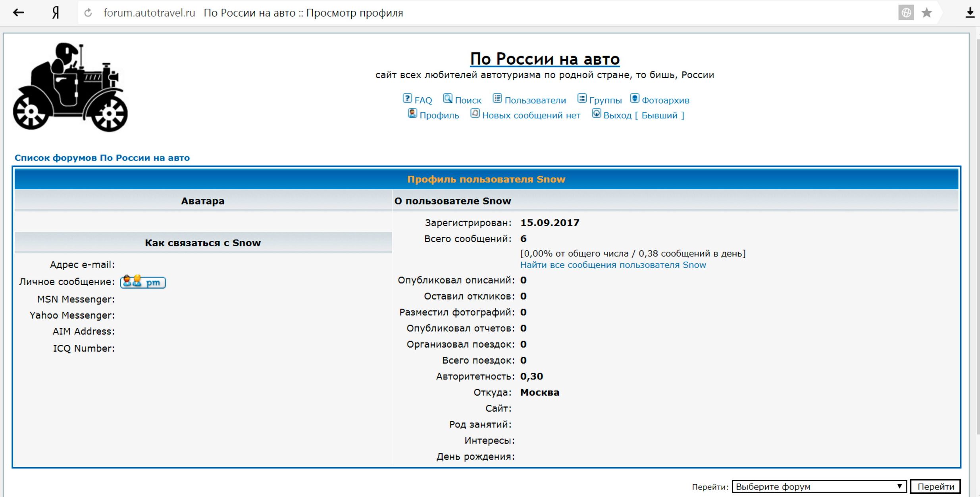The height and width of the screenshot is (497, 980).
Task: Open downloads via arrow icon
Action: coord(970,13)
